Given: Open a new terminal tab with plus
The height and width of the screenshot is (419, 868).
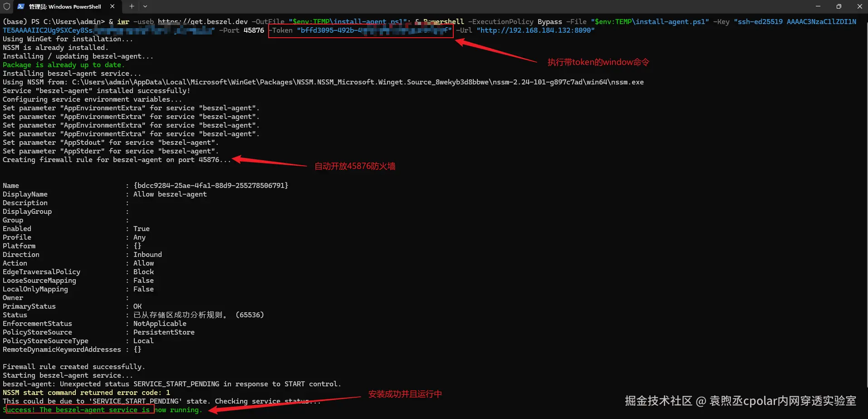Looking at the screenshot, I should pos(132,6).
